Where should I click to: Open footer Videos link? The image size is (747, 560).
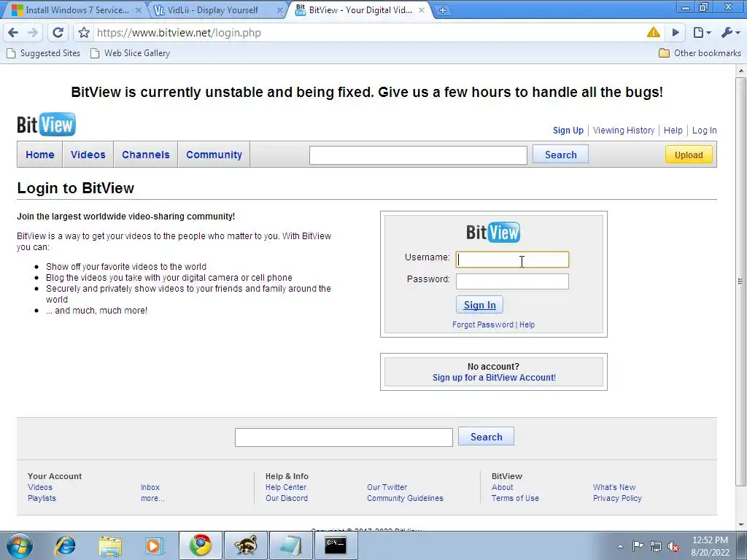pos(40,487)
